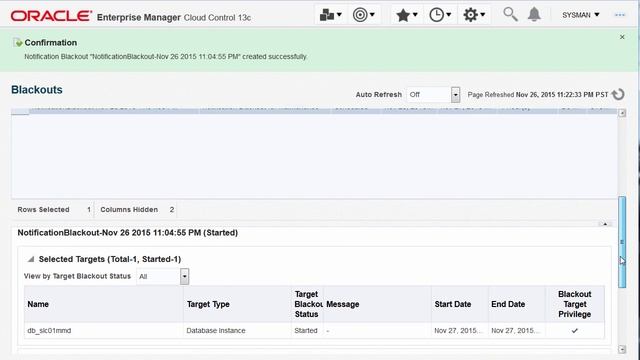Viewport: 640px width, 360px height.
Task: Click the table scroll up arrow
Action: (x=622, y=113)
